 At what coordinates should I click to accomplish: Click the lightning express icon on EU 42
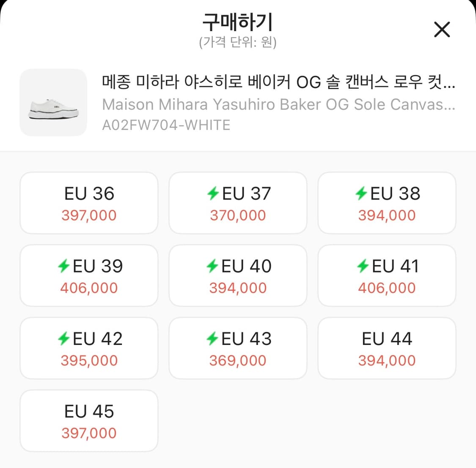(x=64, y=338)
